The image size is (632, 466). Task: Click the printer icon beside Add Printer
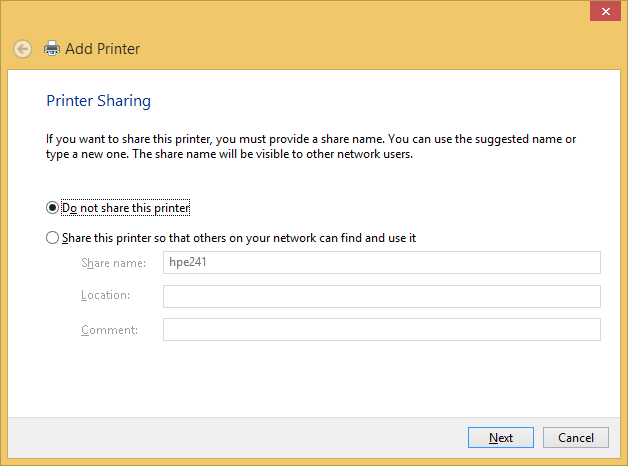tap(52, 48)
